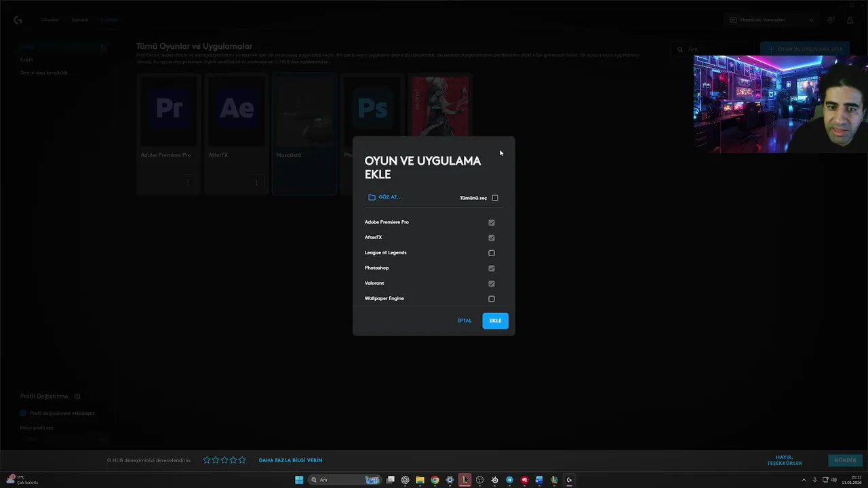Click the G HUB logo icon

tap(18, 20)
